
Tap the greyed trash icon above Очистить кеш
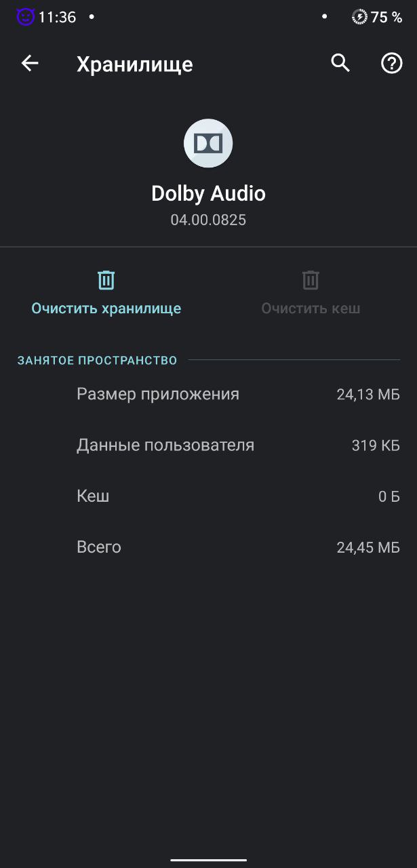(x=311, y=280)
